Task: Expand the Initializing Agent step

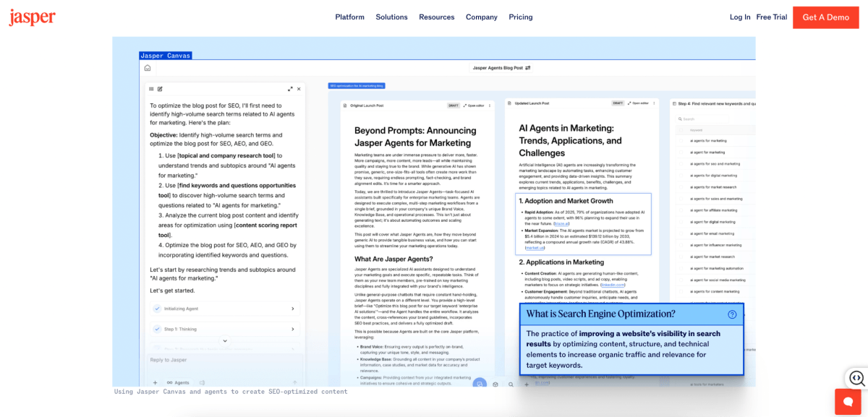Action: [x=225, y=309]
